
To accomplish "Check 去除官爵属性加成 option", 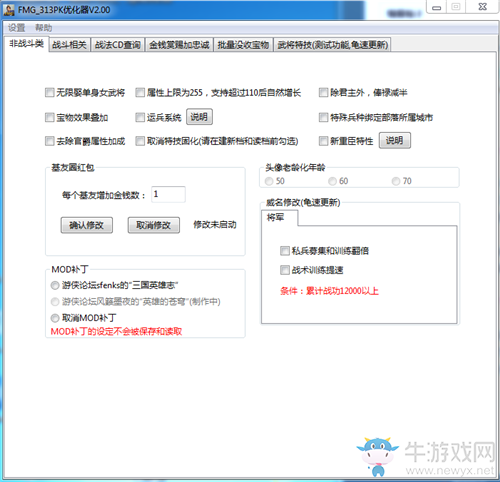I will [x=50, y=141].
